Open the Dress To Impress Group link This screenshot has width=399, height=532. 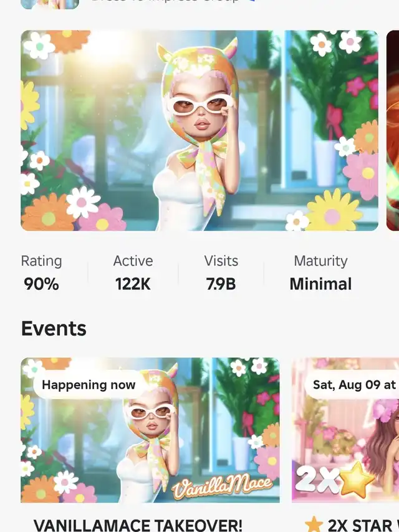165,1
